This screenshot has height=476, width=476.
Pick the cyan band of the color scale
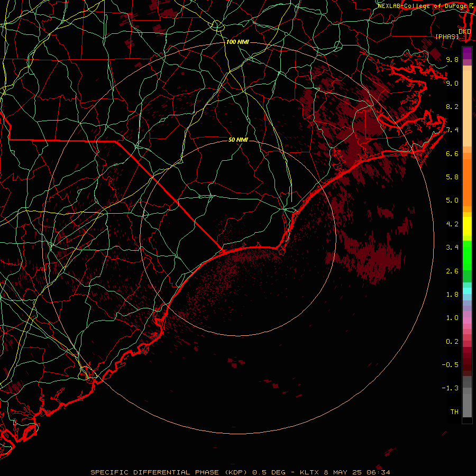467,291
